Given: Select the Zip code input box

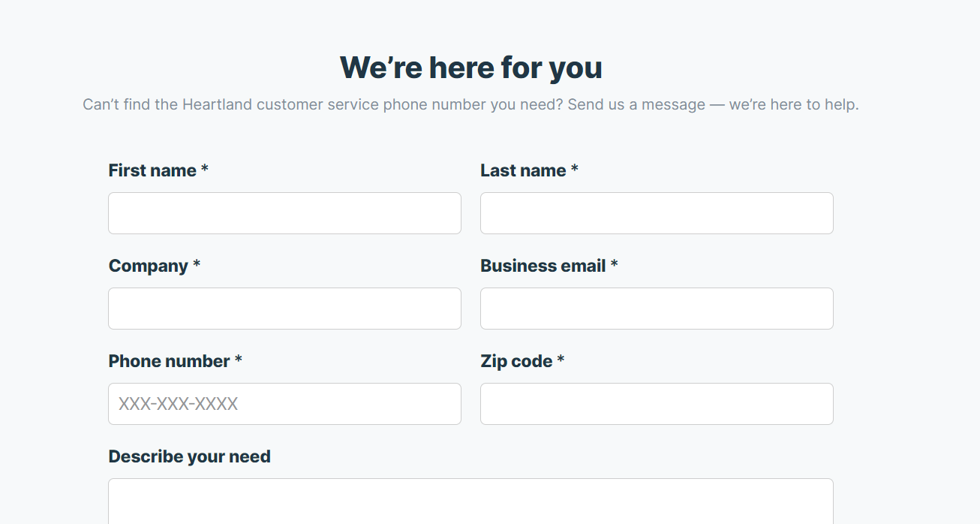Looking at the screenshot, I should (657, 404).
